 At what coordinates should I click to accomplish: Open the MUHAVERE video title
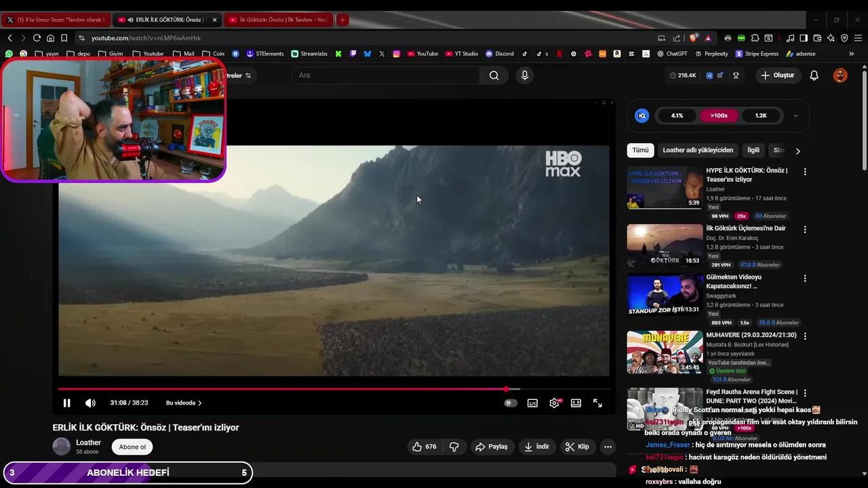coord(751,335)
